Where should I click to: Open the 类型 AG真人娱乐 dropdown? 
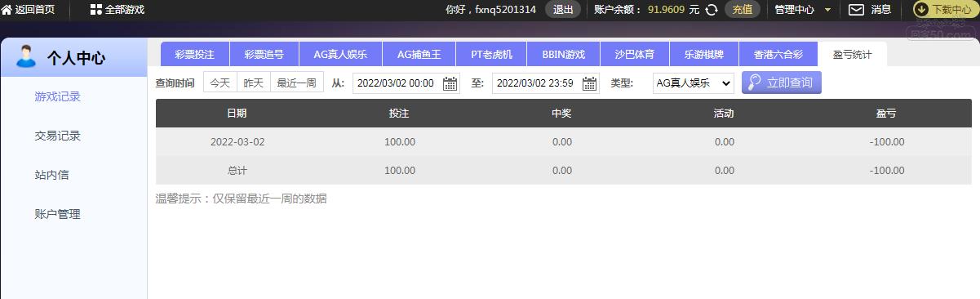[694, 83]
